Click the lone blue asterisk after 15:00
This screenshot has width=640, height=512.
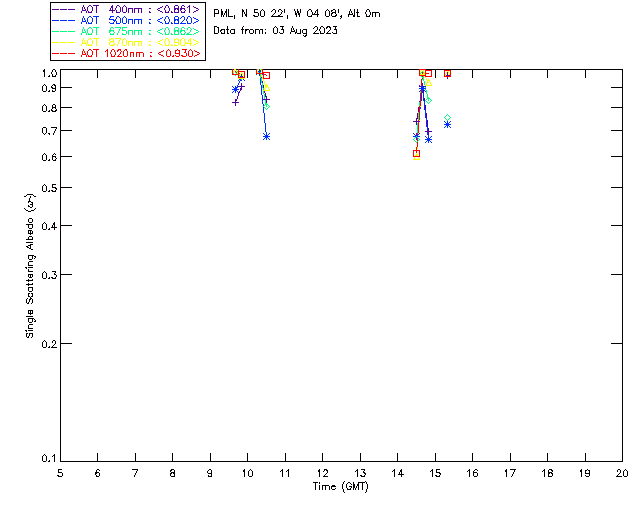click(x=447, y=125)
